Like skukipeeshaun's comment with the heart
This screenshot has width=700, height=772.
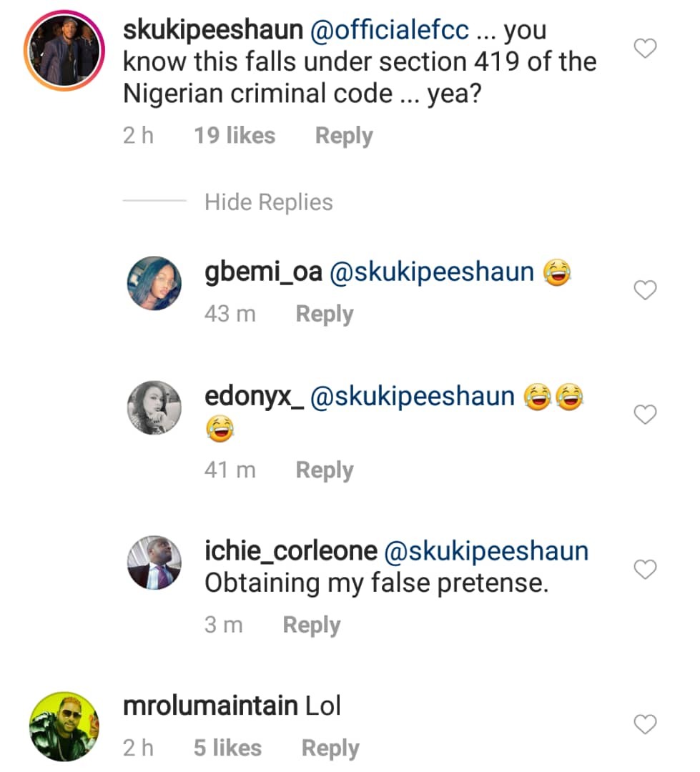(646, 49)
